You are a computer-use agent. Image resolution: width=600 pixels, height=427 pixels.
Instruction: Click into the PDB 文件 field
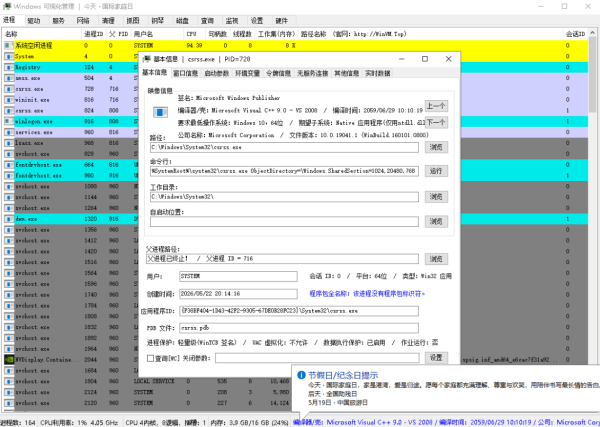(299, 328)
